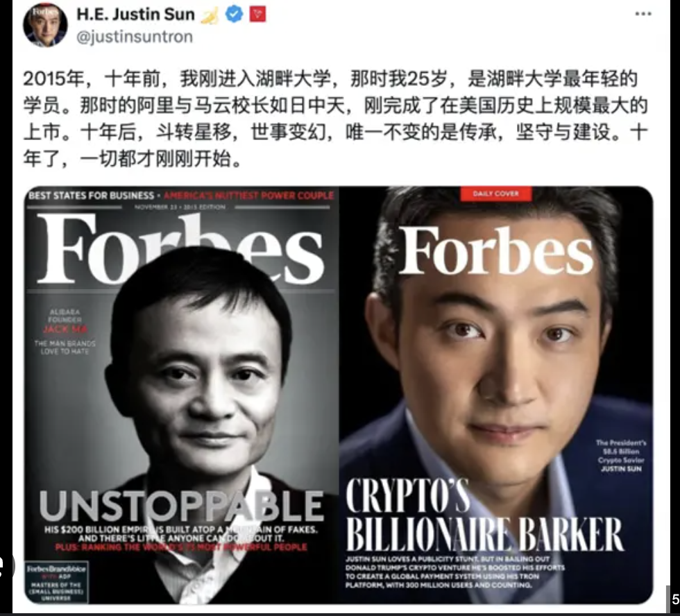Click the number 5 indicator at the bottom right
680x616 pixels.
[674, 599]
